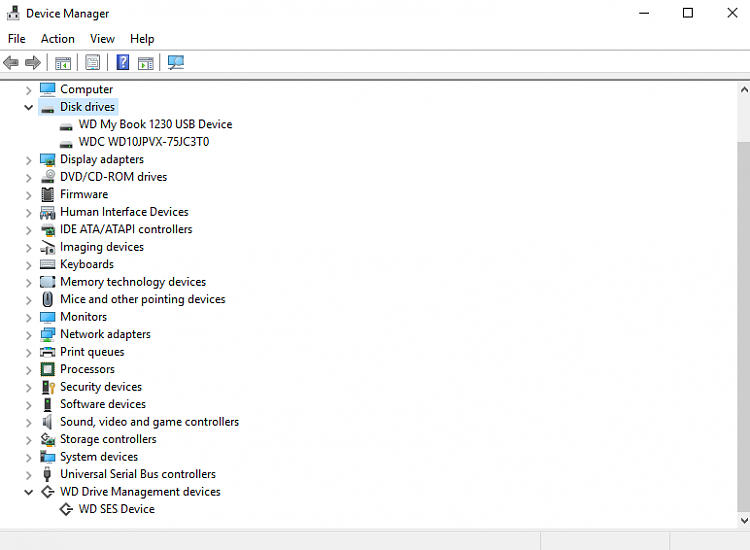The width and height of the screenshot is (750, 550).
Task: Select Imaging devices label
Action: click(102, 247)
